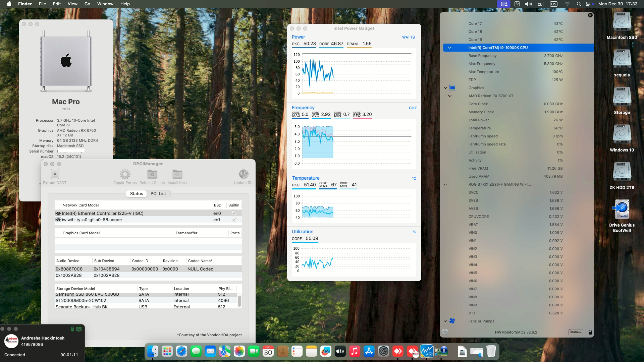Run Rebuild Cache in DPCIManager toolbar
Image resolution: width=644 pixels, height=362 pixels.
pyautogui.click(x=152, y=174)
